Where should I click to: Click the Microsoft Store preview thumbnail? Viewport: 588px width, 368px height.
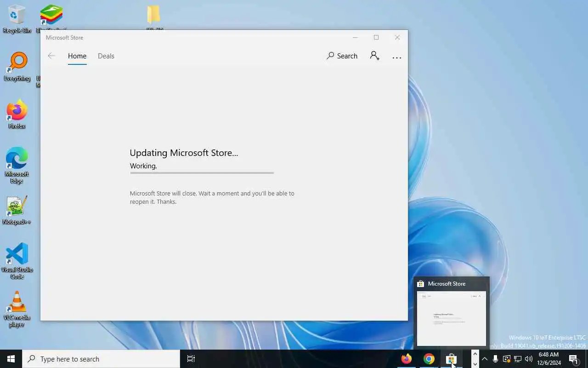click(452, 318)
